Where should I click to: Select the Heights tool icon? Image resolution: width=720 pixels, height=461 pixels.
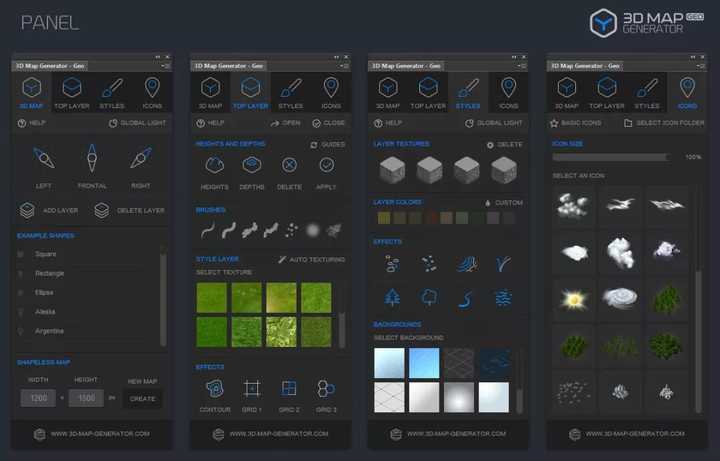click(214, 165)
